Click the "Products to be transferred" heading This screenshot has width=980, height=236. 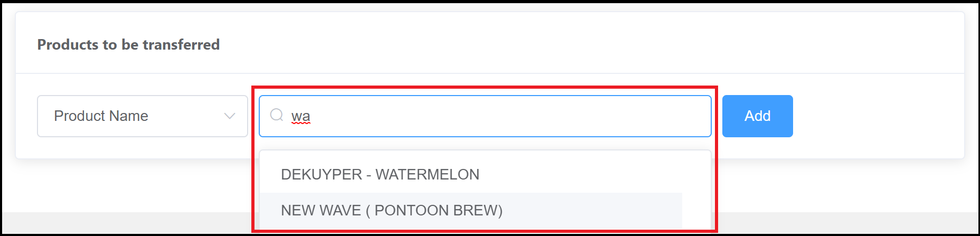128,44
